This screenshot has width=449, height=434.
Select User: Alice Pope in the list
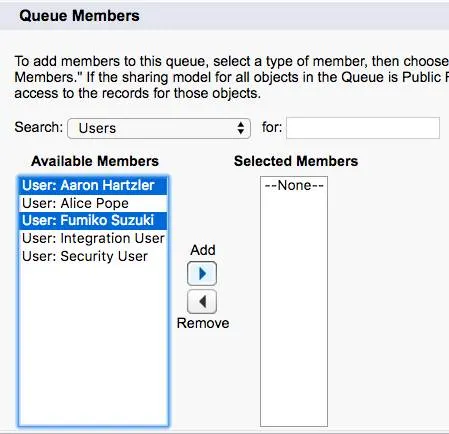click(93, 203)
